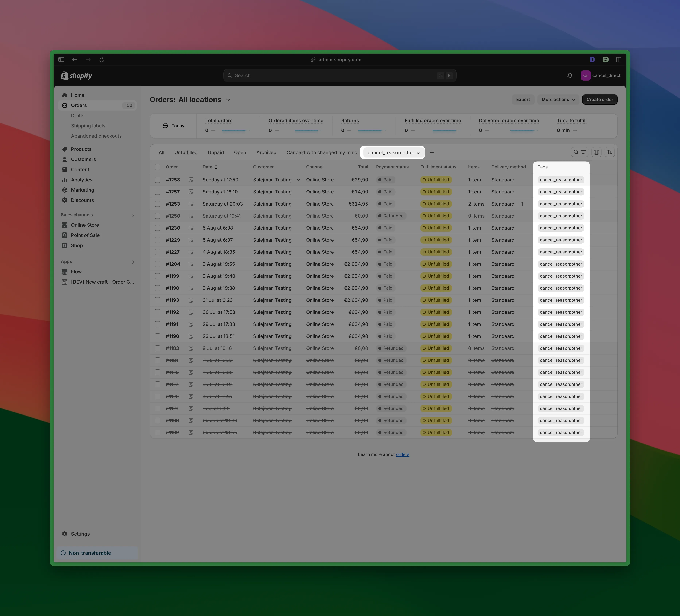680x616 pixels.
Task: Select the checkbox for order #1230
Action: click(158, 228)
